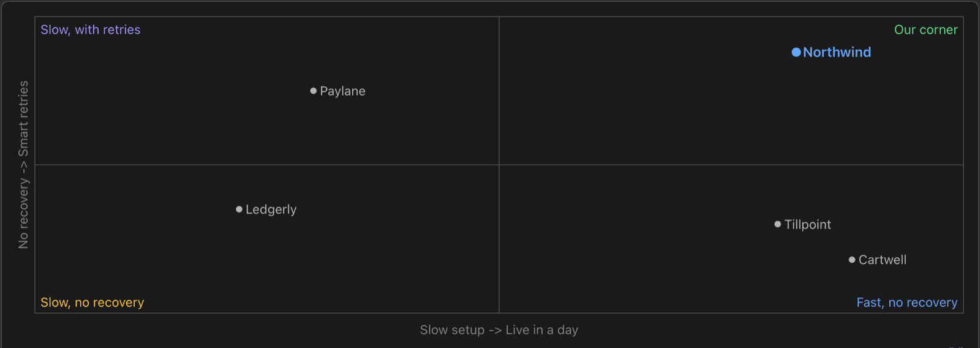The image size is (980, 348).
Task: Click the Northwind blue data point dot
Action: (x=796, y=52)
